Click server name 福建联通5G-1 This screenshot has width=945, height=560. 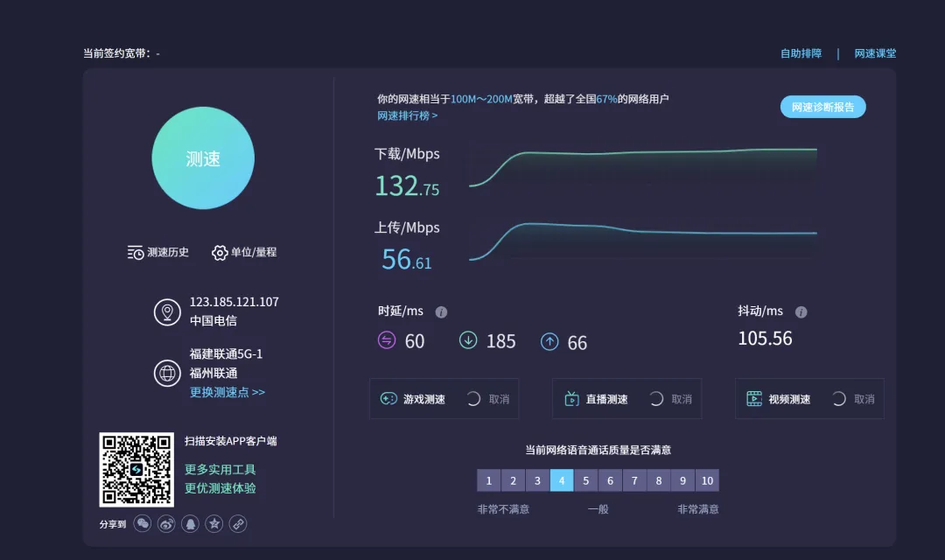[226, 353]
